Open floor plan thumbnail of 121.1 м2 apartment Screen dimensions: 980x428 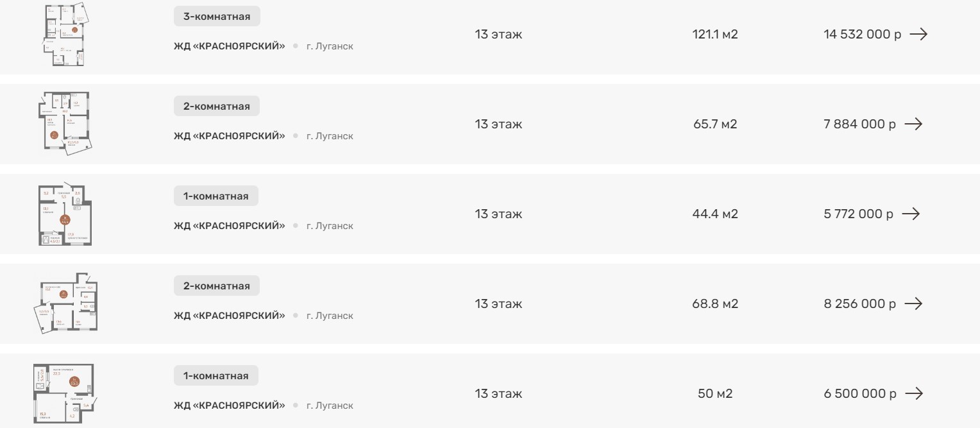coord(64,35)
